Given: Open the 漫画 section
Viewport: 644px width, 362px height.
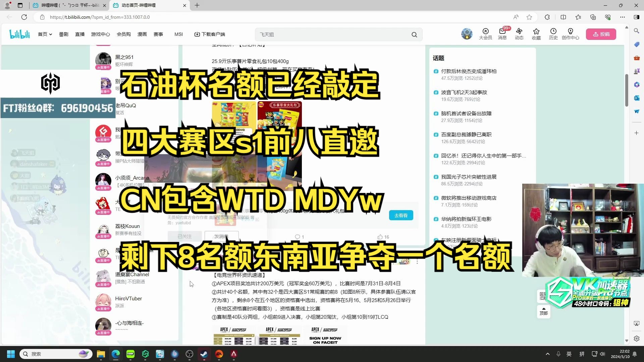Looking at the screenshot, I should [142, 34].
